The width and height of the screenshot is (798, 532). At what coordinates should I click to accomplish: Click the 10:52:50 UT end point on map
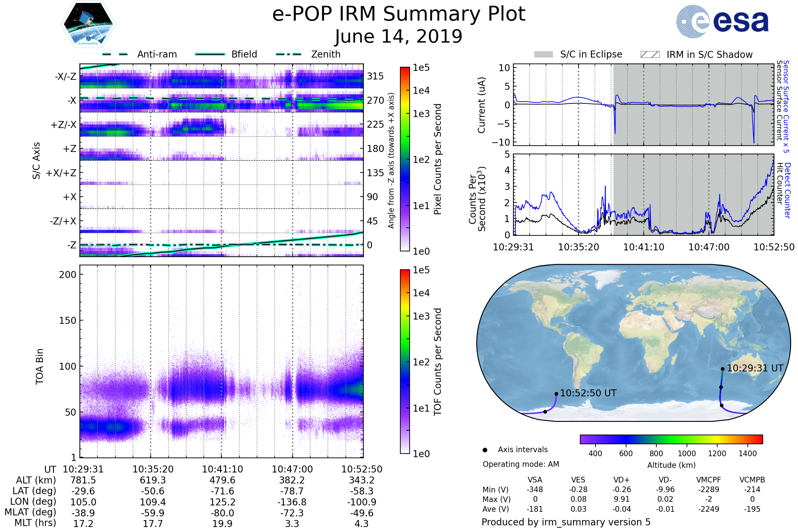(x=556, y=394)
